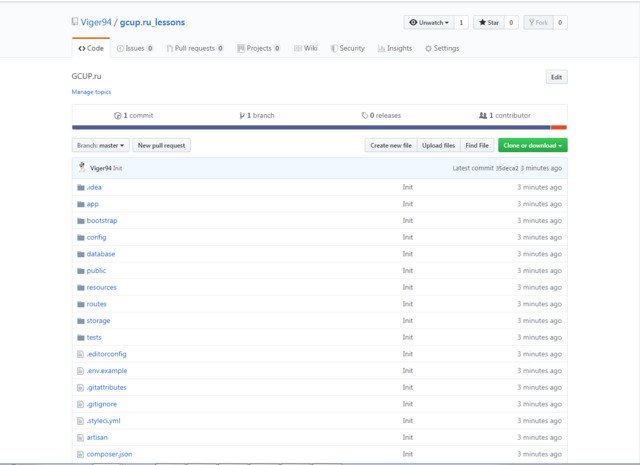Viewport: 640px width, 465px height.
Task: Click the Viger94 avatar in commit row
Action: click(82, 167)
